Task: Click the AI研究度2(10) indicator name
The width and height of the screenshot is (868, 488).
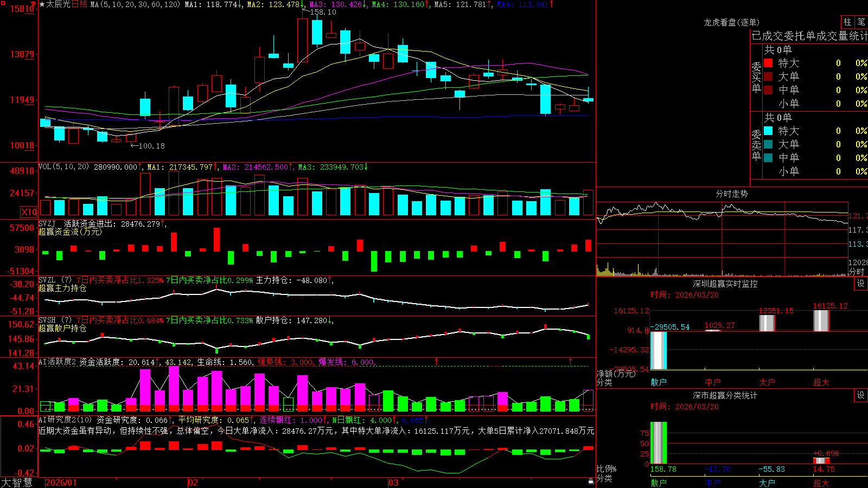Action: coord(65,420)
